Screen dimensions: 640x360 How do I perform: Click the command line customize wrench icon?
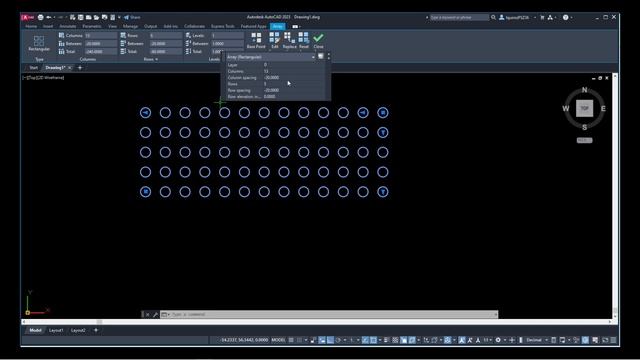(x=155, y=314)
